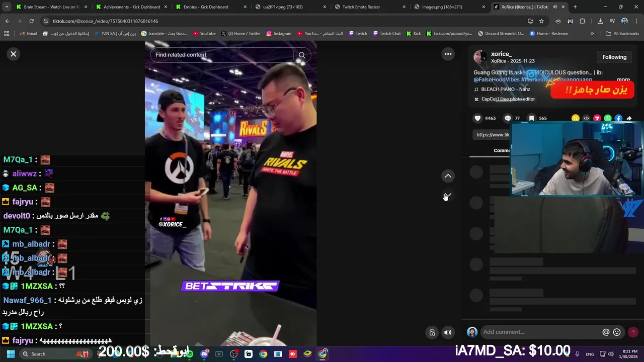Viewport: 644px width, 362px height.
Task: Open browser downloads icon
Action: point(600,21)
